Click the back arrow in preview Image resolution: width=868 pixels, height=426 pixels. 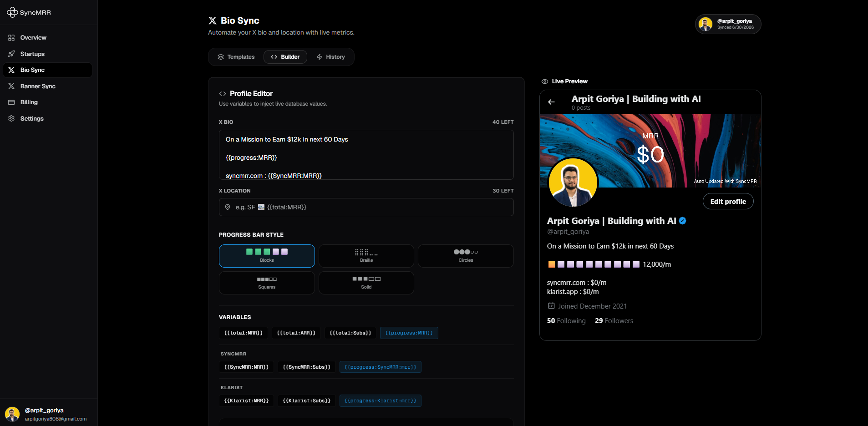tap(552, 102)
